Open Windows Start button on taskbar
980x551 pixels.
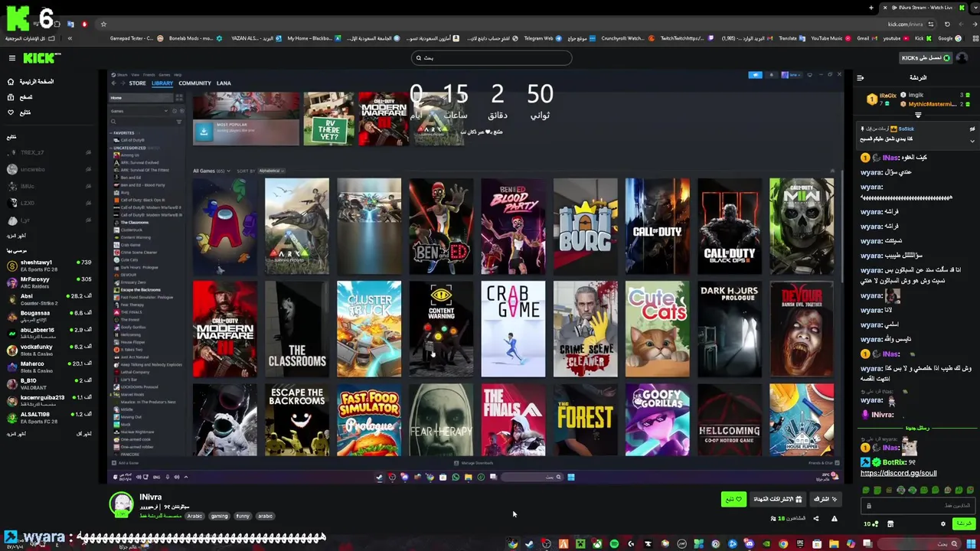[x=971, y=544]
